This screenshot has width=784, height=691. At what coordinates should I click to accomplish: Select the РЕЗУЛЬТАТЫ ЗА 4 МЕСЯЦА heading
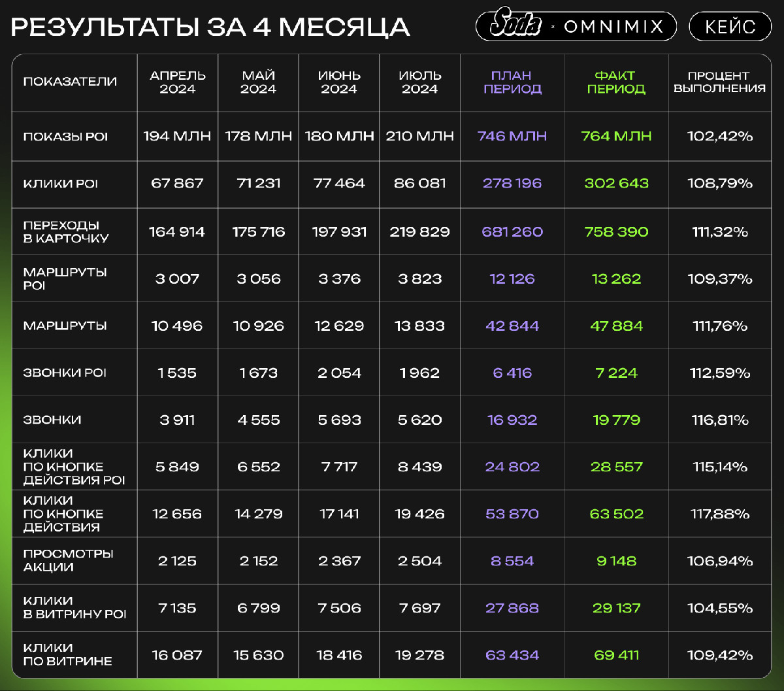tap(210, 27)
